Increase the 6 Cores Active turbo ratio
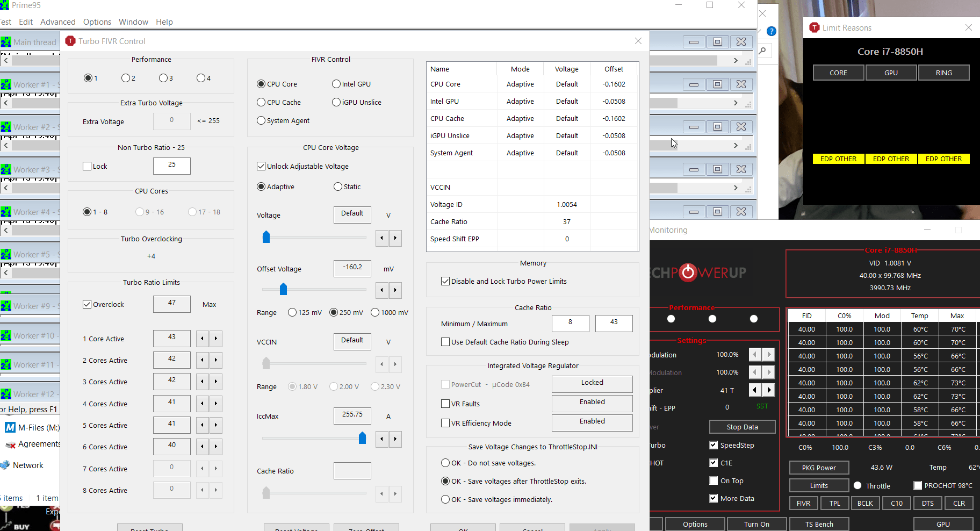Image resolution: width=980 pixels, height=531 pixels. coord(216,447)
